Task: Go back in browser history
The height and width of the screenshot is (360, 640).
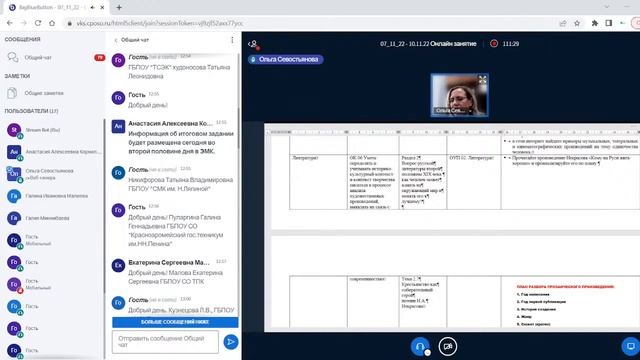Action: pos(10,23)
